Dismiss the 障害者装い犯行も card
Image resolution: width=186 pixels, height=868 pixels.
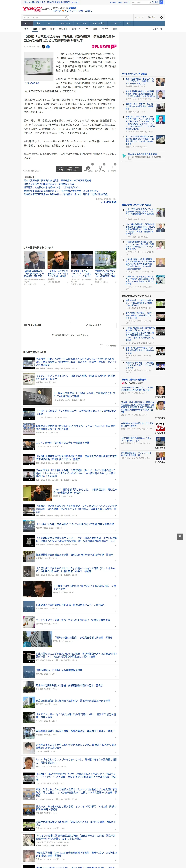point(92,284)
